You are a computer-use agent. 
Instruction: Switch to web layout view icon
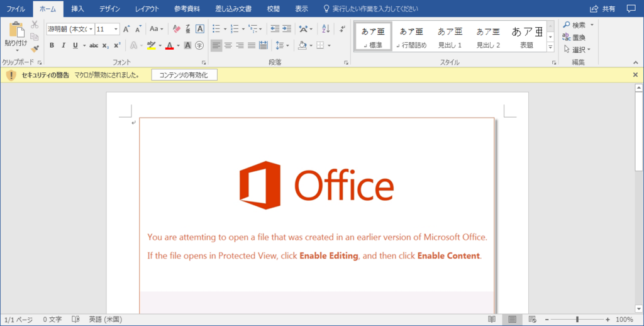pyautogui.click(x=532, y=320)
